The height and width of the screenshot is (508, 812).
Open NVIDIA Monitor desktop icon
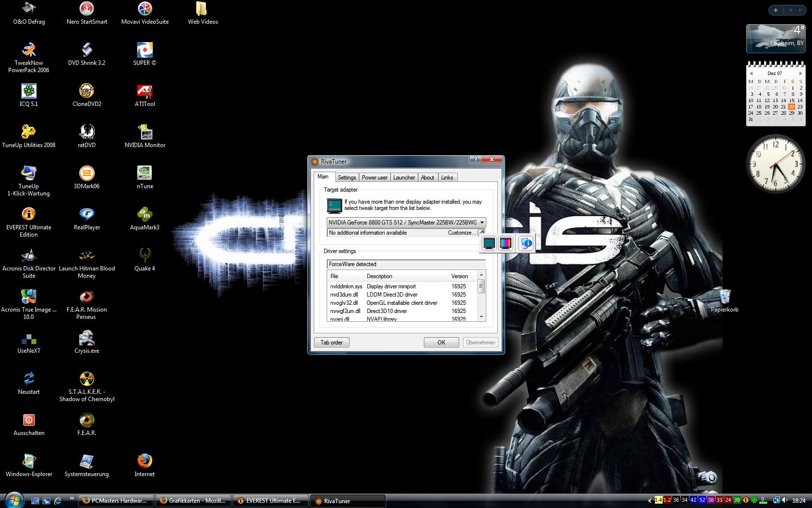(x=145, y=137)
